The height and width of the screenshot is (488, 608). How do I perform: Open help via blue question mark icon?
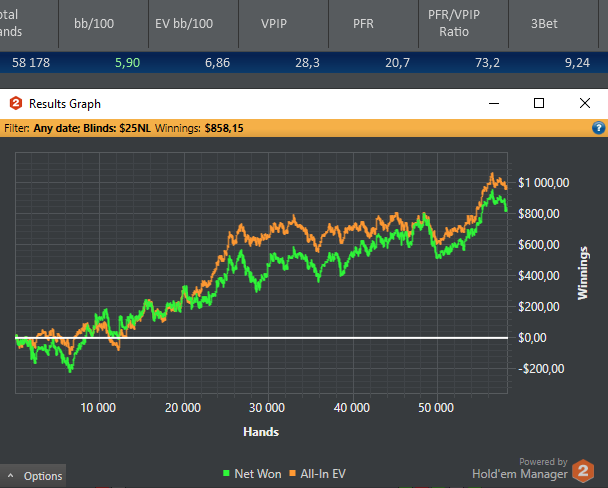(598, 128)
